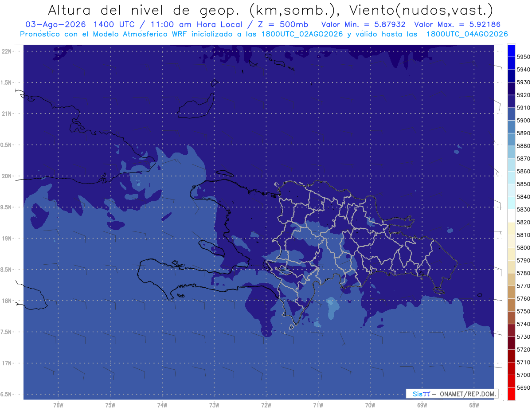Click the '1800UTC_04AGO2026' valid-until time
The image size is (532, 411).
pos(467,34)
